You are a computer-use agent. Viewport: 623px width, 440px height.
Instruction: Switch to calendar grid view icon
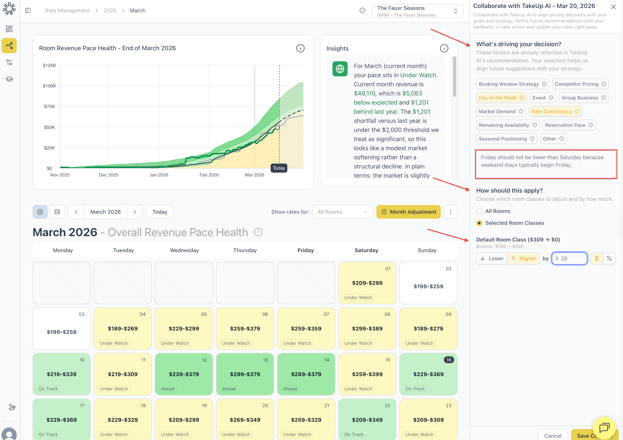click(x=40, y=212)
